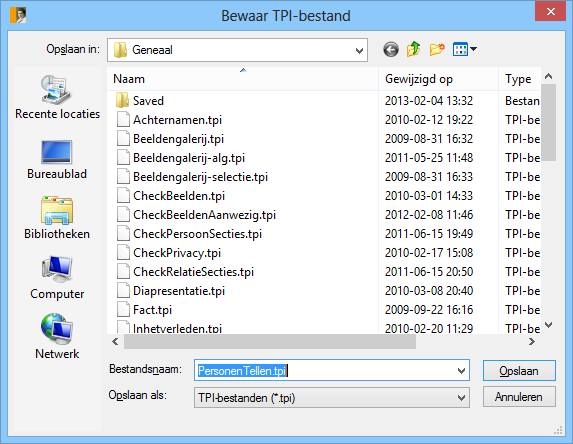Image resolution: width=573 pixels, height=444 pixels.
Task: Sort files by the Naam column header
Action: click(242, 79)
